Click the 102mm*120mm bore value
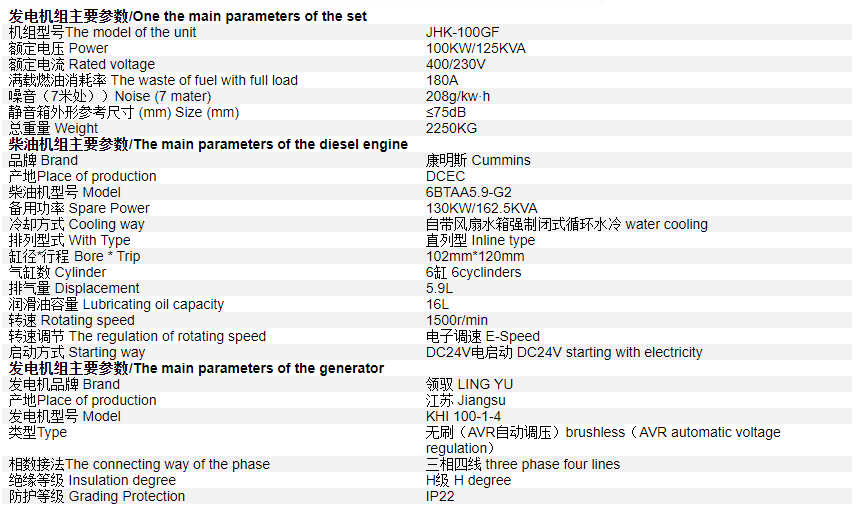The width and height of the screenshot is (862, 515). [475, 256]
